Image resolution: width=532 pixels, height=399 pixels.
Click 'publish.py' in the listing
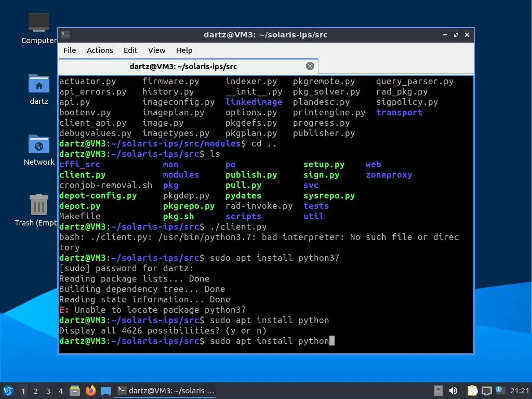[251, 175]
